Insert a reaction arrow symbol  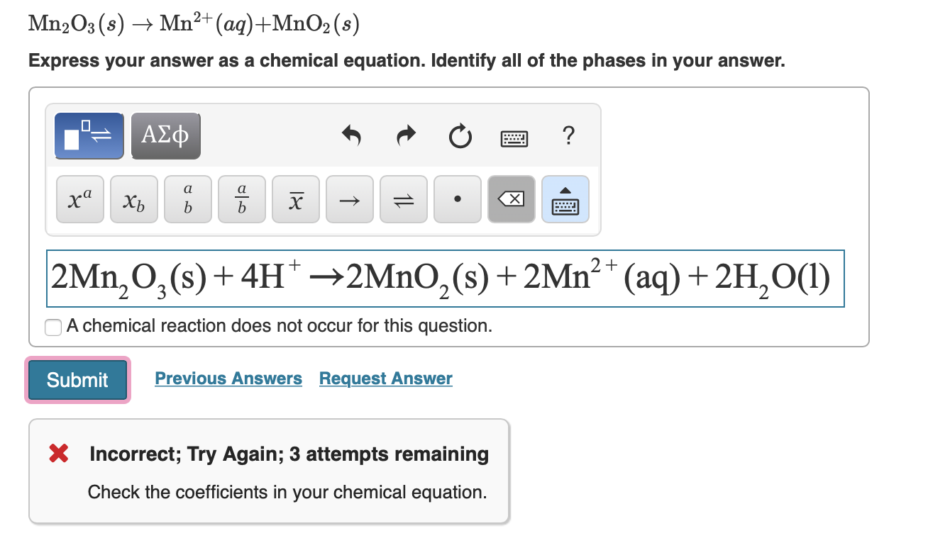point(349,200)
